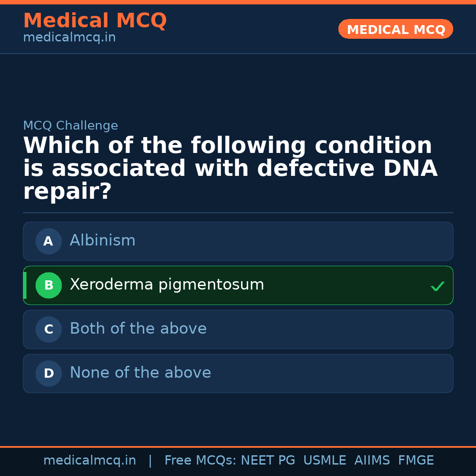Click the circular D badge icon
The width and height of the screenshot is (476, 476).
(48, 373)
